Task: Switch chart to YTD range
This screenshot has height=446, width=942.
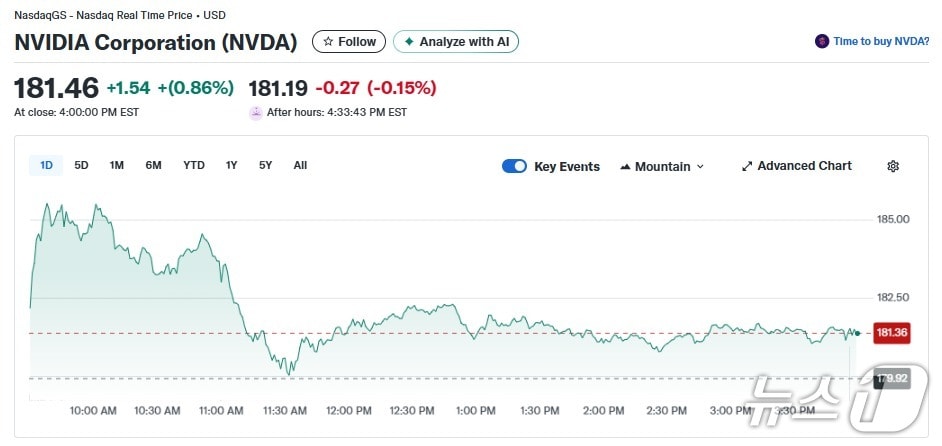Action: [193, 165]
